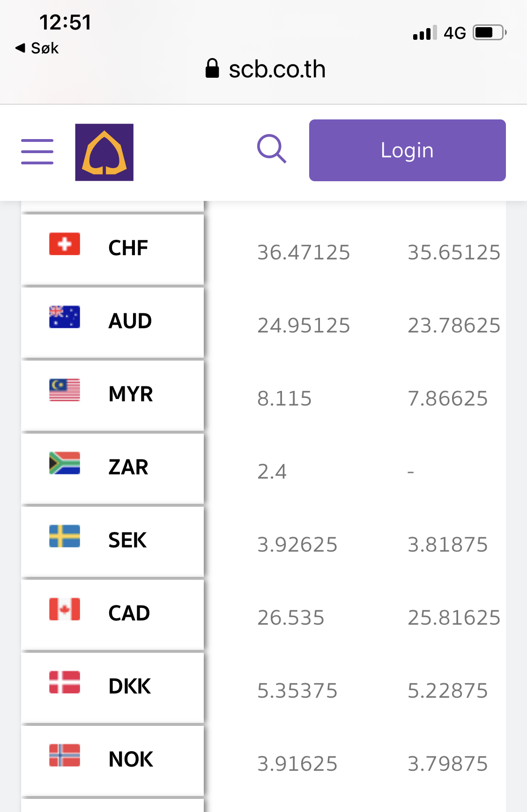The image size is (527, 812).
Task: Select the AUD currency label
Action: (130, 321)
